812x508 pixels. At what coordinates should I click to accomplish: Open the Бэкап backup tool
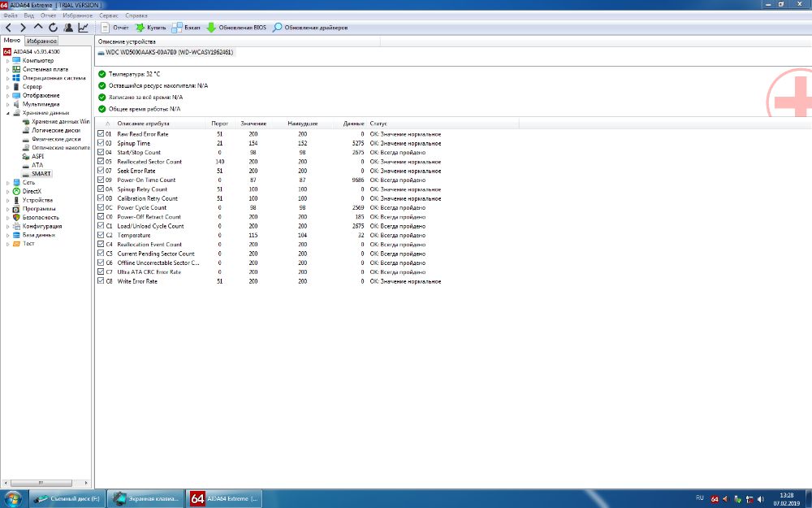click(186, 28)
